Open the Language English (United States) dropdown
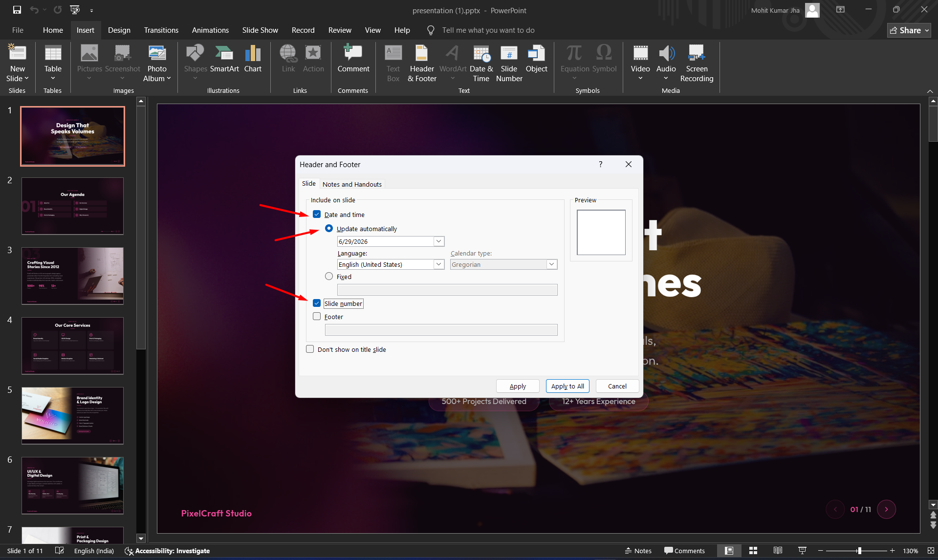This screenshot has width=938, height=560. tap(438, 264)
